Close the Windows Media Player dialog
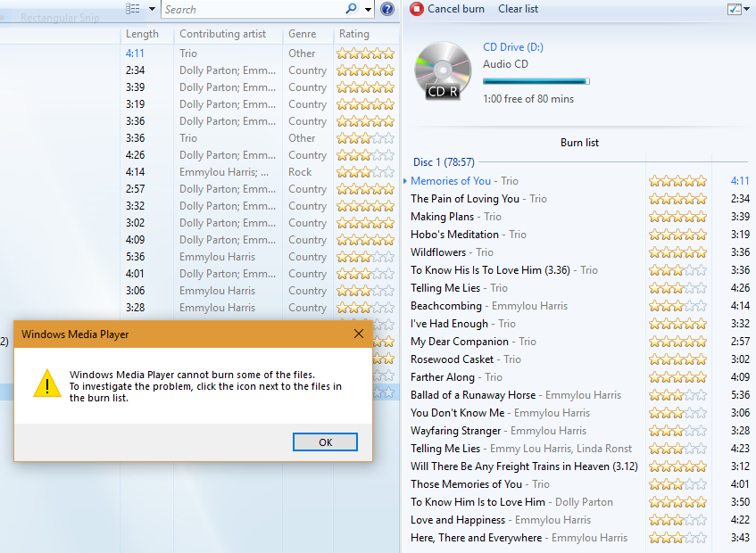The width and height of the screenshot is (756, 553). coord(359,334)
